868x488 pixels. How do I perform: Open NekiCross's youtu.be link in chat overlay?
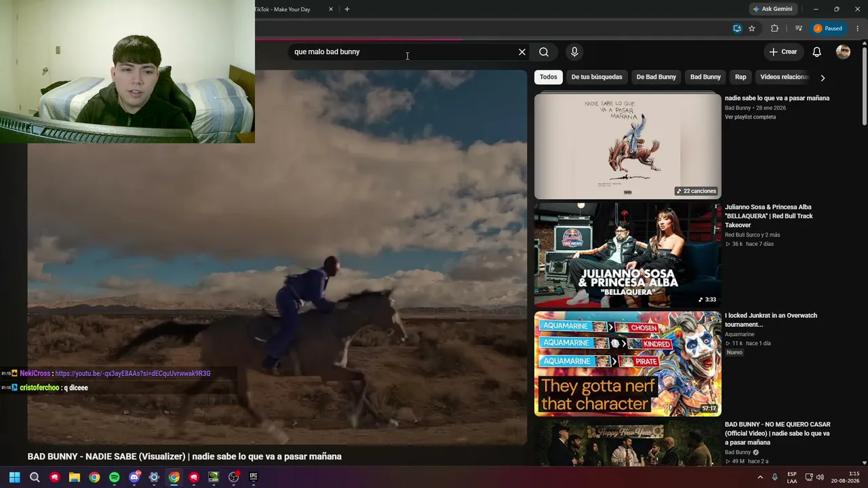[133, 373]
